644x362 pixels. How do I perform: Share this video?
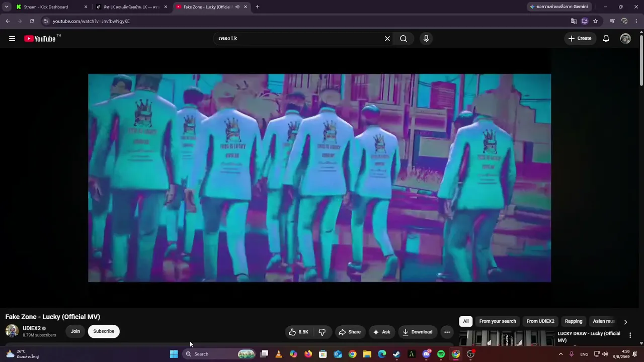[350, 332]
